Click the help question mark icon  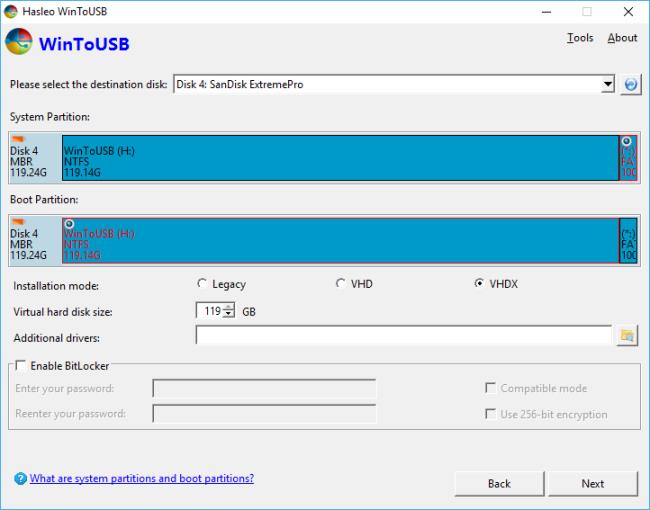click(20, 480)
